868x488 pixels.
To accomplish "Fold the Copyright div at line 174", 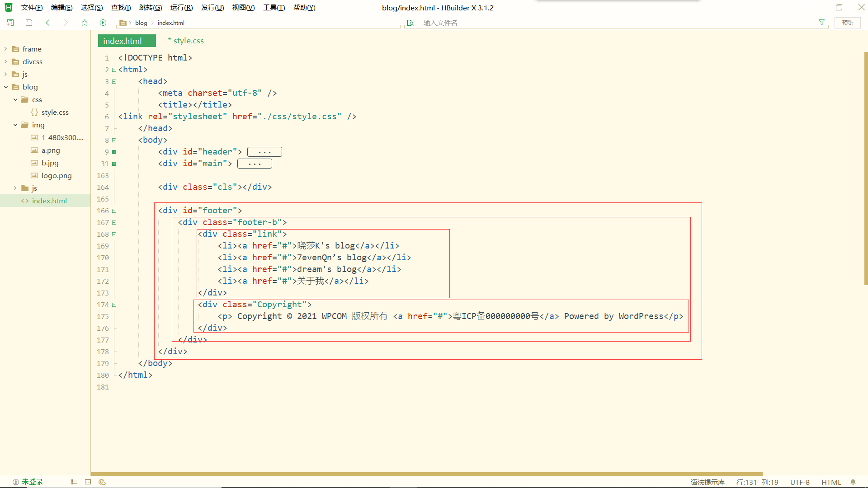I will coord(114,305).
